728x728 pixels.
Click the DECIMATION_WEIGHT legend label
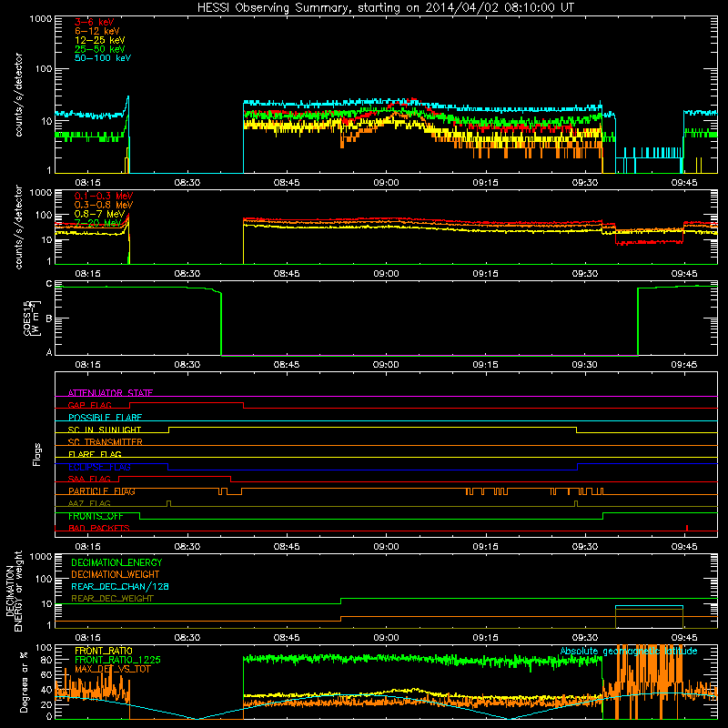pos(116,574)
